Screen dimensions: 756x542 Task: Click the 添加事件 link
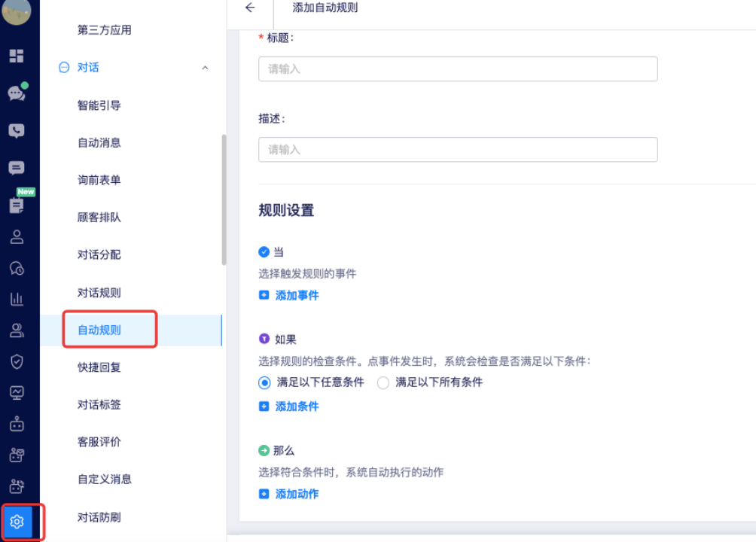click(x=297, y=296)
